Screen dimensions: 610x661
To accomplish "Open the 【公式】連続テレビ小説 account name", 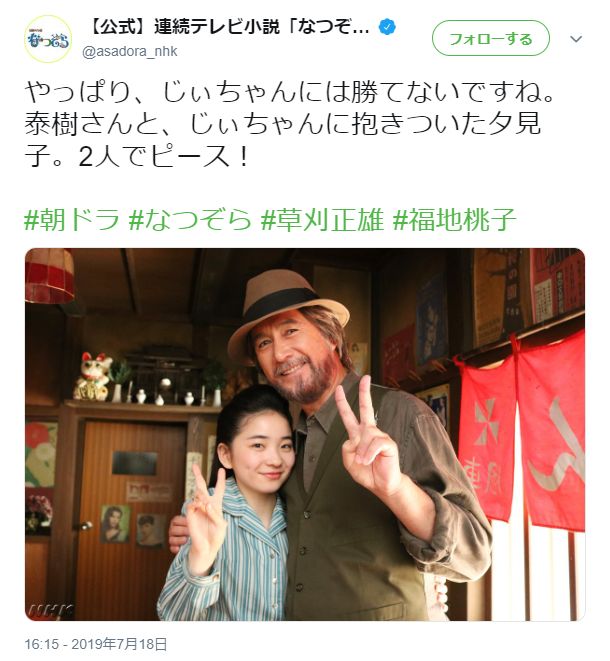I will [229, 28].
